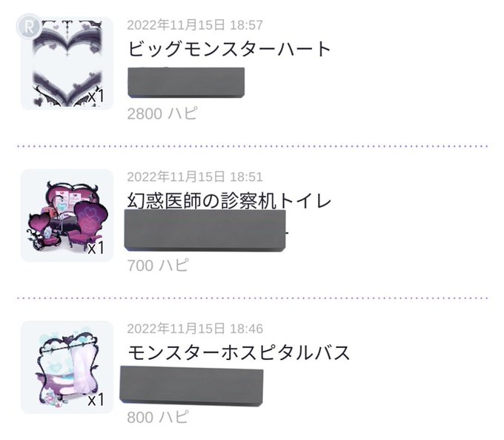Open the 幻惑医師の診察机トイレ item thumbnail
The image size is (504, 440).
coord(67,215)
